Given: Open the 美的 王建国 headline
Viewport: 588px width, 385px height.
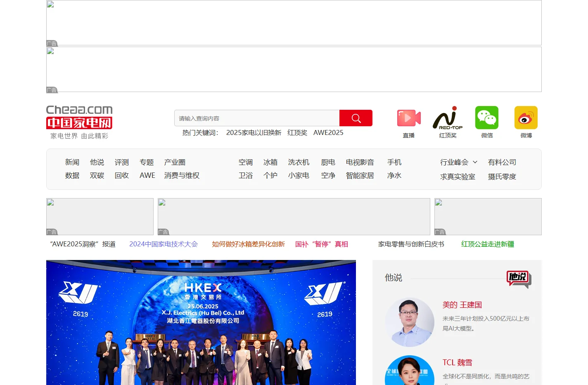Looking at the screenshot, I should [x=462, y=305].
